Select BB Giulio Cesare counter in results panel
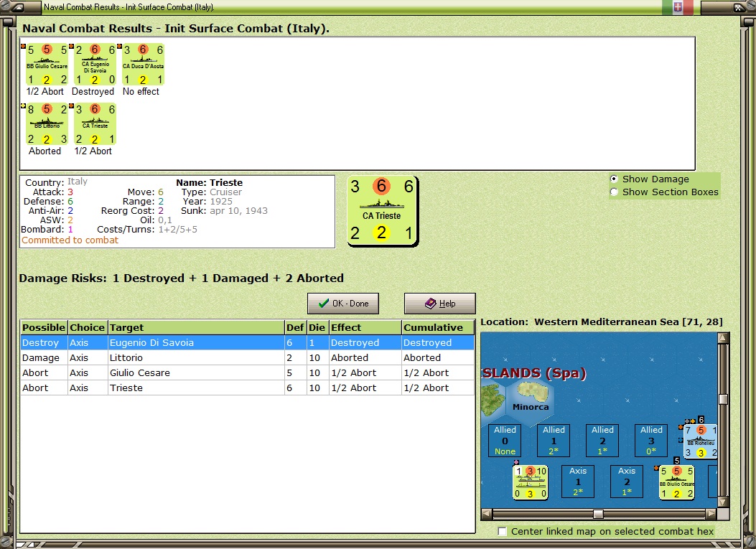The height and width of the screenshot is (549, 756). (47, 64)
